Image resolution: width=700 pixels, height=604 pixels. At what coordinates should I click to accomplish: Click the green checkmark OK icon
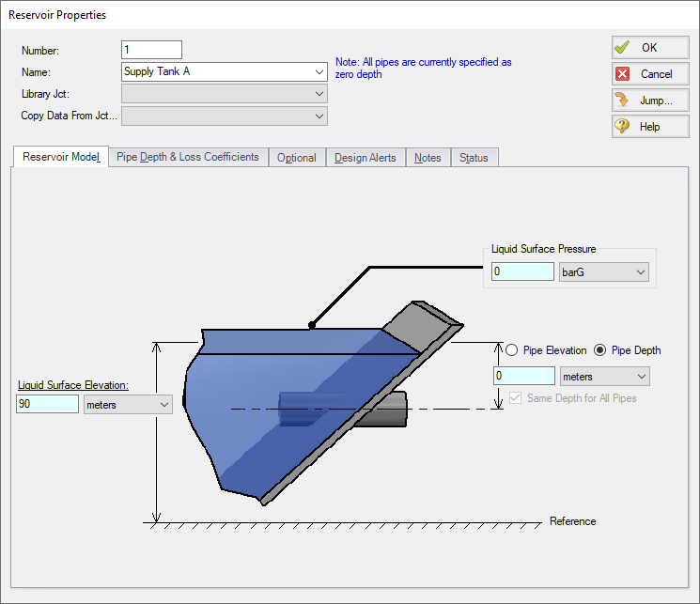tap(622, 48)
